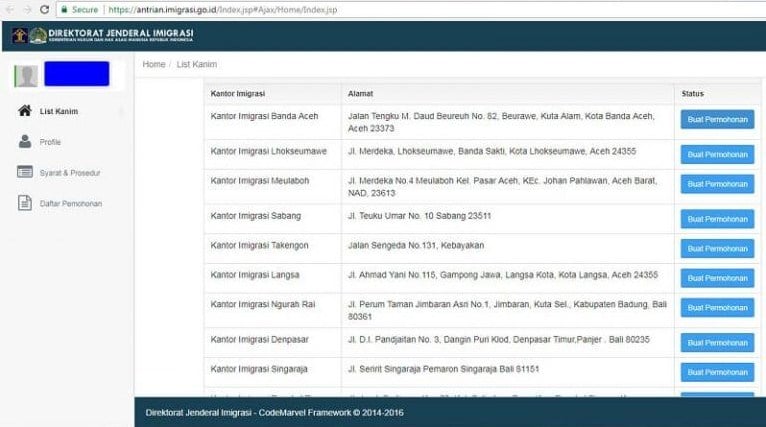The width and height of the screenshot is (766, 427).
Task: Open the Profile menu item
Action: tap(50, 142)
